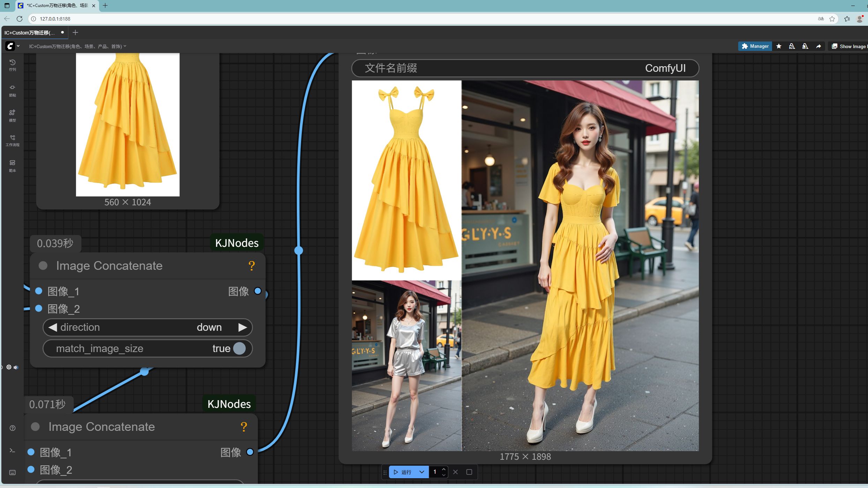The height and width of the screenshot is (488, 868).
Task: Select the previous direction value with the left arrow
Action: tap(52, 327)
